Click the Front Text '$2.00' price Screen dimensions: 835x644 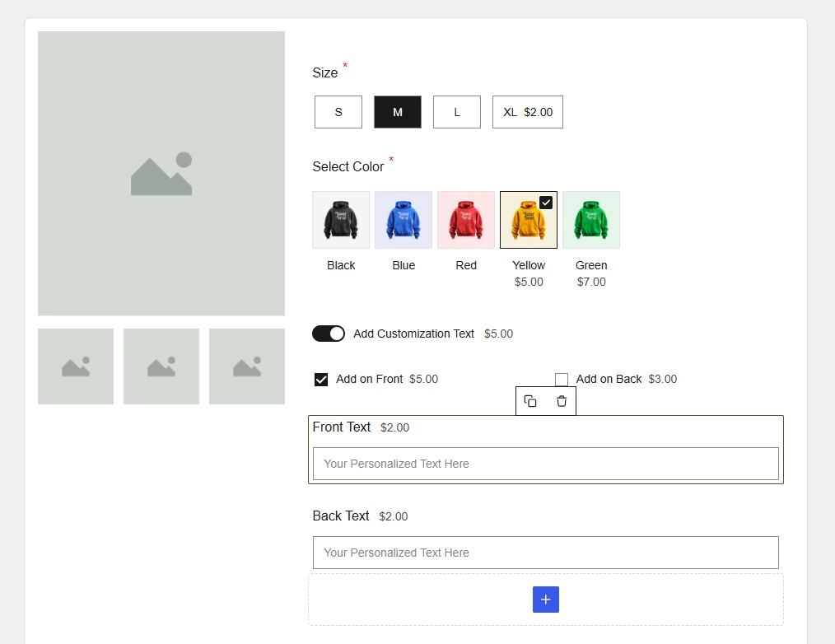(x=394, y=427)
